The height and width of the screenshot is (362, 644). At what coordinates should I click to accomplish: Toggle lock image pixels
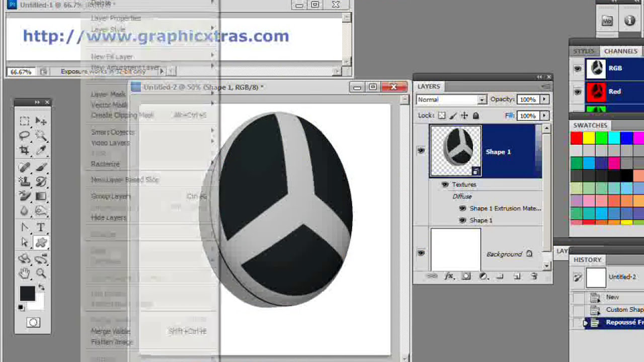pos(453,116)
